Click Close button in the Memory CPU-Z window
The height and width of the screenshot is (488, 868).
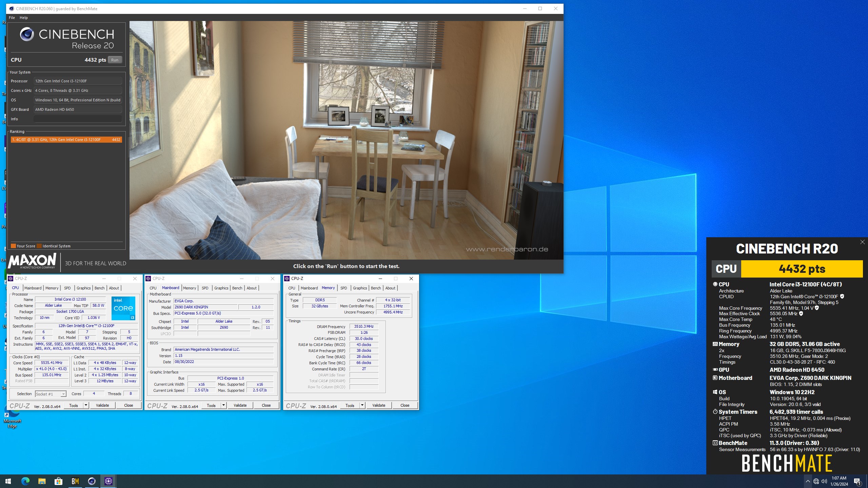tap(405, 405)
